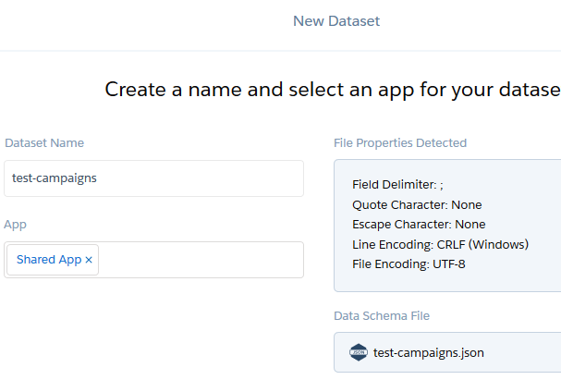Click the word 'test' in dataset name
The height and width of the screenshot is (392, 561).
[23, 178]
